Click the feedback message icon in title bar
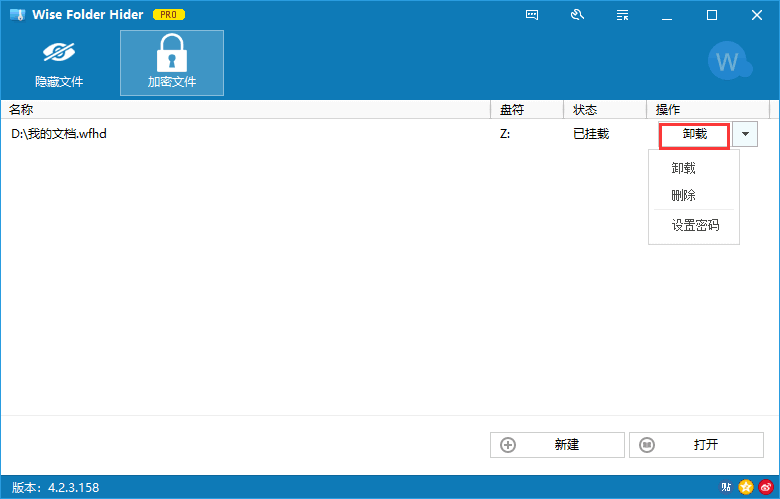This screenshot has width=780, height=499. pyautogui.click(x=532, y=15)
